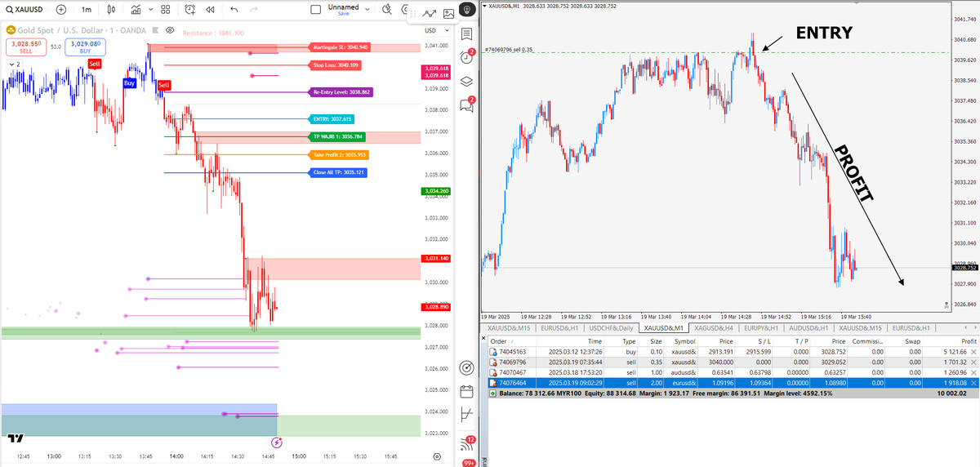The width and height of the screenshot is (980, 467).
Task: Open the notifications feed icon with badge 12
Action: [468, 443]
